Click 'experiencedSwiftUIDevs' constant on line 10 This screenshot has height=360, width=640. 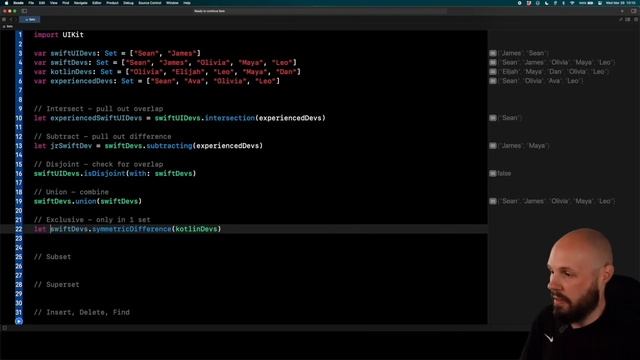(96, 118)
